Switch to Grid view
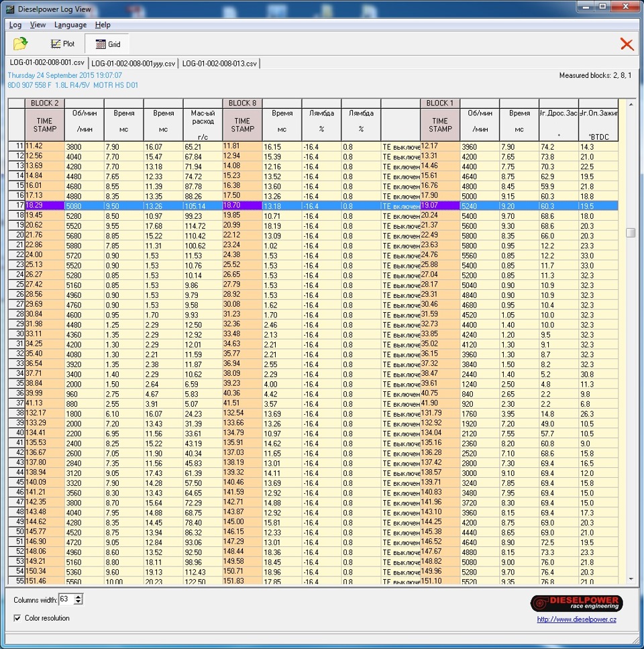 coord(107,44)
